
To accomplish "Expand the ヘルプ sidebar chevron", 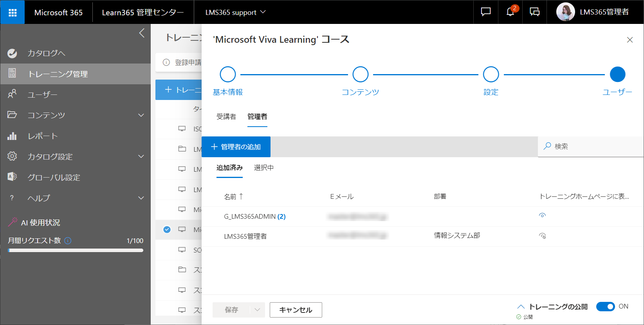I will tap(141, 198).
